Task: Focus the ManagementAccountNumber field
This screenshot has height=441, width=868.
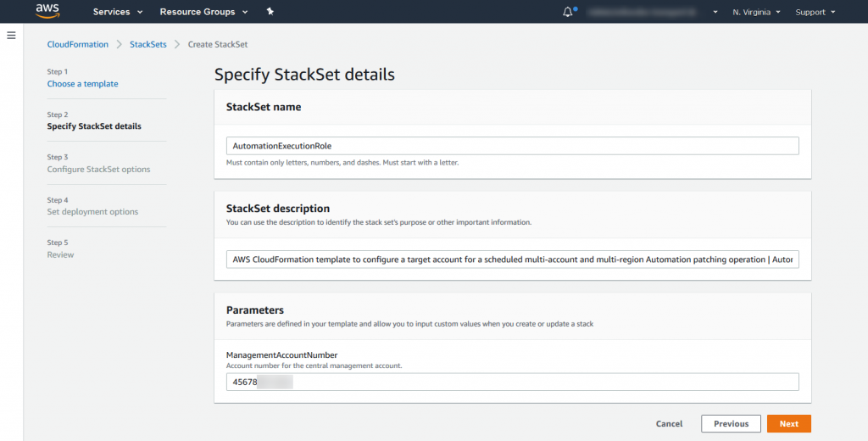Action: click(x=512, y=382)
